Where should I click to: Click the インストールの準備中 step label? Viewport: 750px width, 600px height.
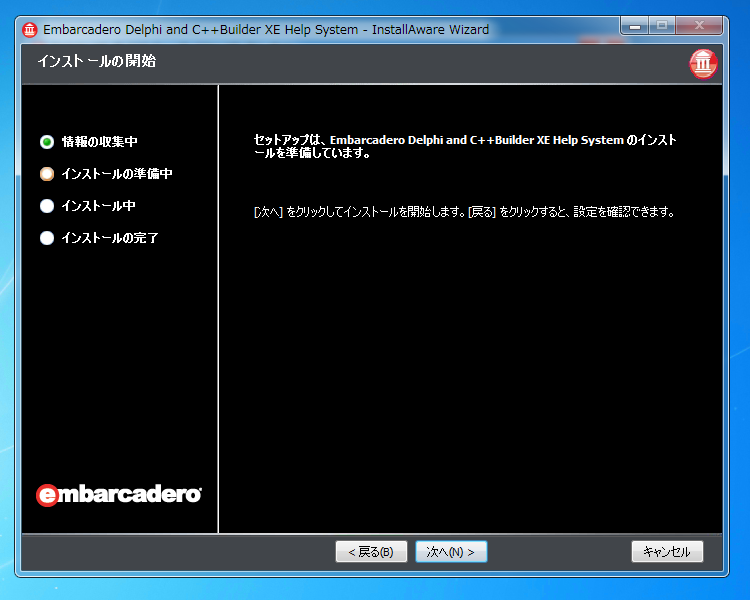coord(117,174)
